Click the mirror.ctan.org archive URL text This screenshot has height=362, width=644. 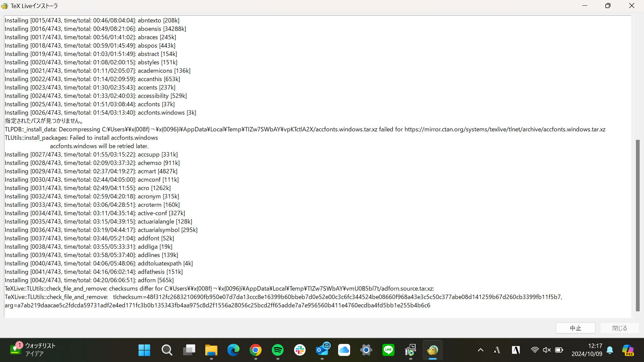[x=505, y=129]
